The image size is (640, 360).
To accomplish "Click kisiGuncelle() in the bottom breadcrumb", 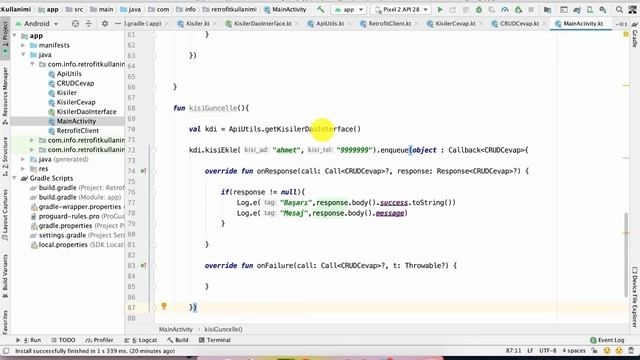I will click(223, 329).
